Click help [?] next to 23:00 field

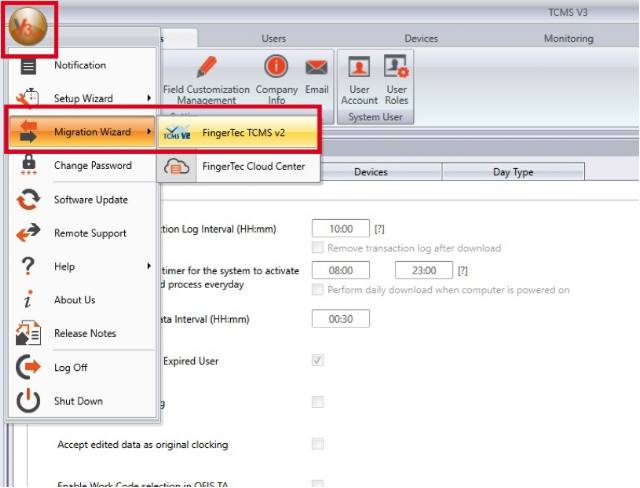(462, 271)
